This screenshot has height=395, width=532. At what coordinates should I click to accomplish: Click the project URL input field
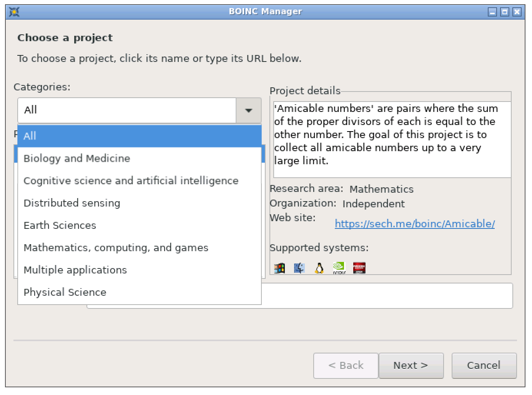coord(387,296)
